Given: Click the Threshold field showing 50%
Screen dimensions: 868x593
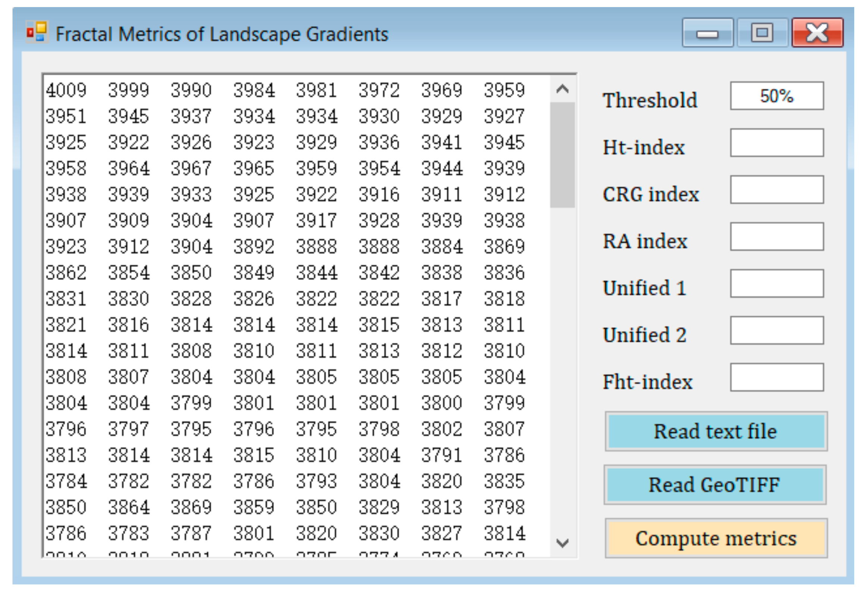Looking at the screenshot, I should [777, 96].
